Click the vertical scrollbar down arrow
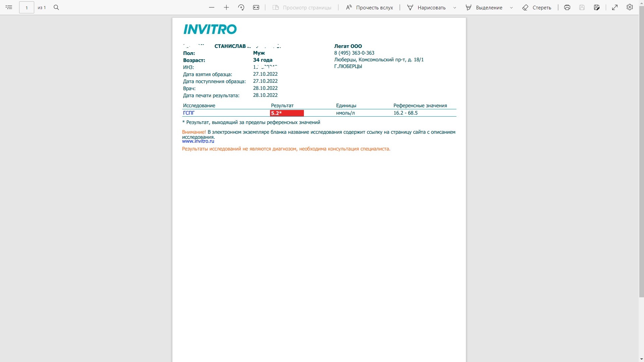644x362 pixels. click(641, 359)
